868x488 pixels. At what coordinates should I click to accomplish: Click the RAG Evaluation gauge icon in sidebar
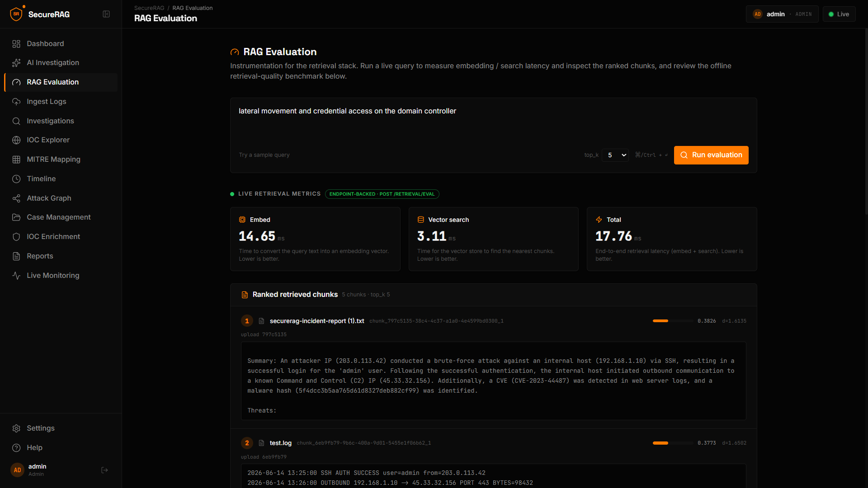pos(16,82)
